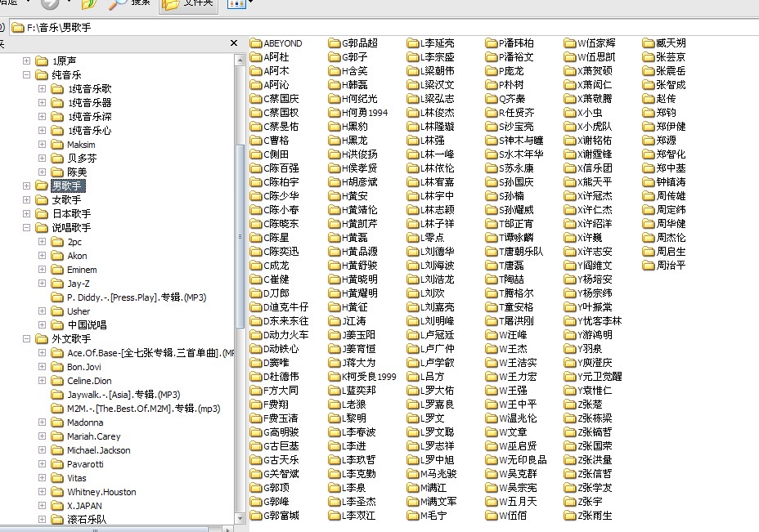Expand the 女歌手 tree node
Viewport: 759px width, 532px height.
tap(27, 200)
